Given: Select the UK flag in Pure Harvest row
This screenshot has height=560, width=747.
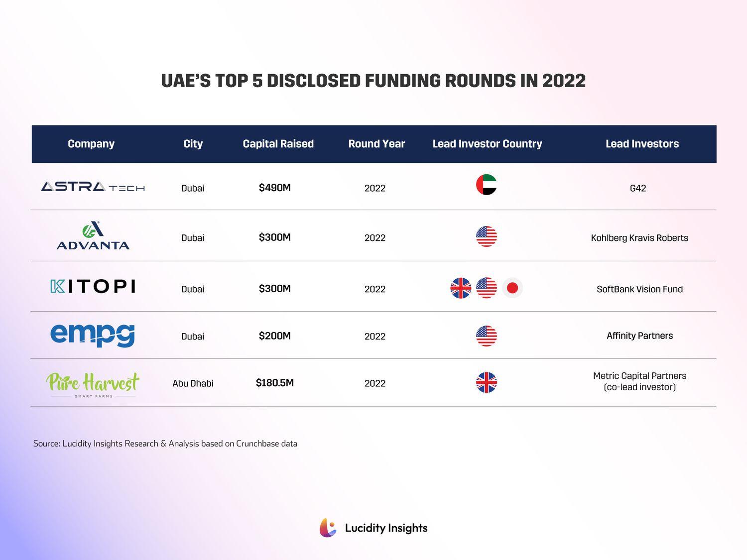Looking at the screenshot, I should coord(486,383).
